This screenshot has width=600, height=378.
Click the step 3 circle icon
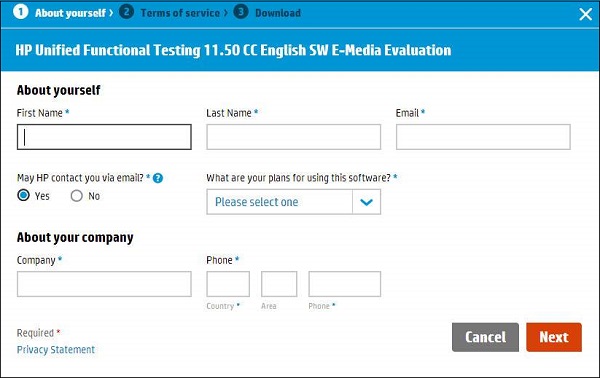click(x=241, y=12)
